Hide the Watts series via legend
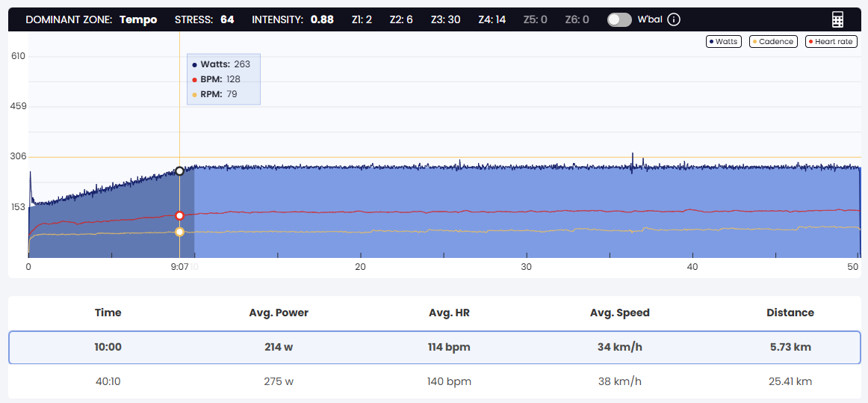Screen dimensions: 868x403 [723, 42]
